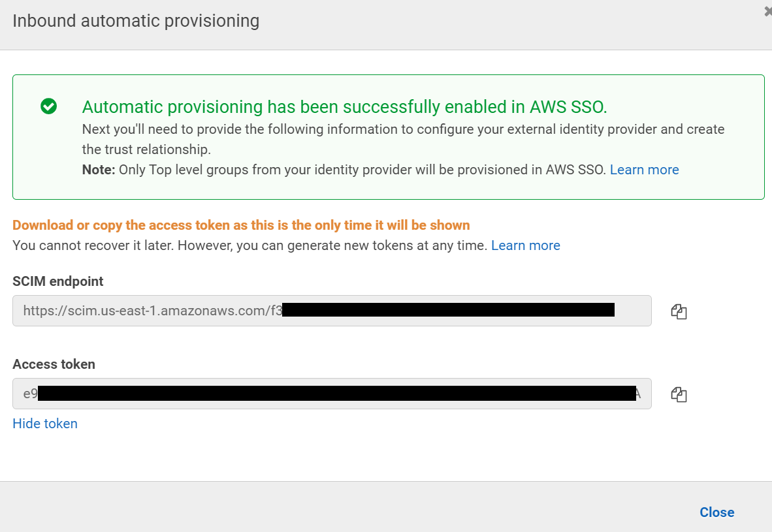Copy the SCIM endpoint URL
Image resolution: width=772 pixels, height=532 pixels.
[679, 311]
